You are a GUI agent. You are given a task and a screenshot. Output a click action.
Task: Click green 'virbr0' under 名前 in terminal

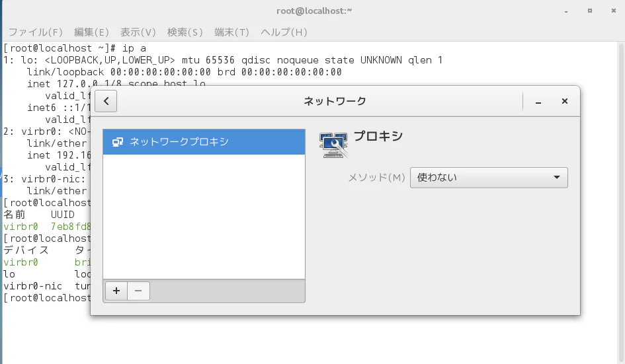coord(21,227)
